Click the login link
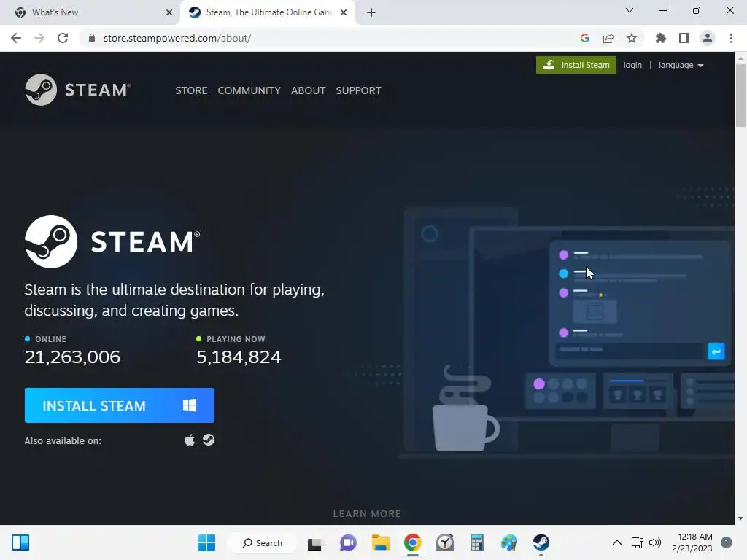 pos(632,65)
